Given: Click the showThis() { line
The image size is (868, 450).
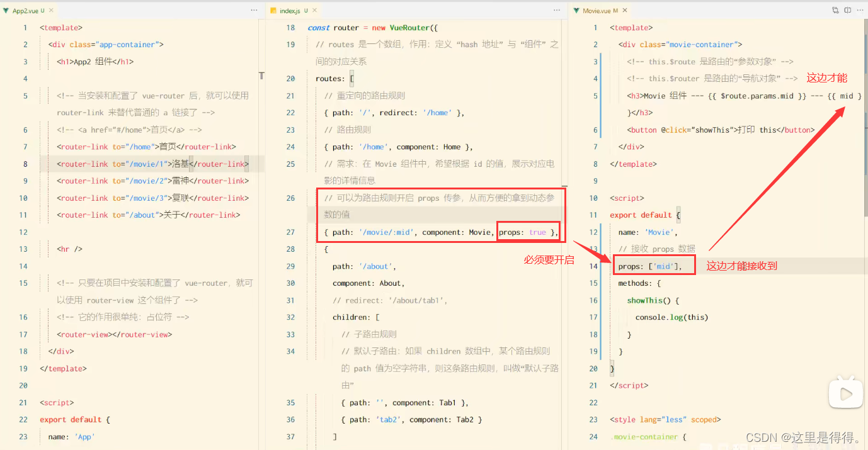Looking at the screenshot, I should point(653,300).
